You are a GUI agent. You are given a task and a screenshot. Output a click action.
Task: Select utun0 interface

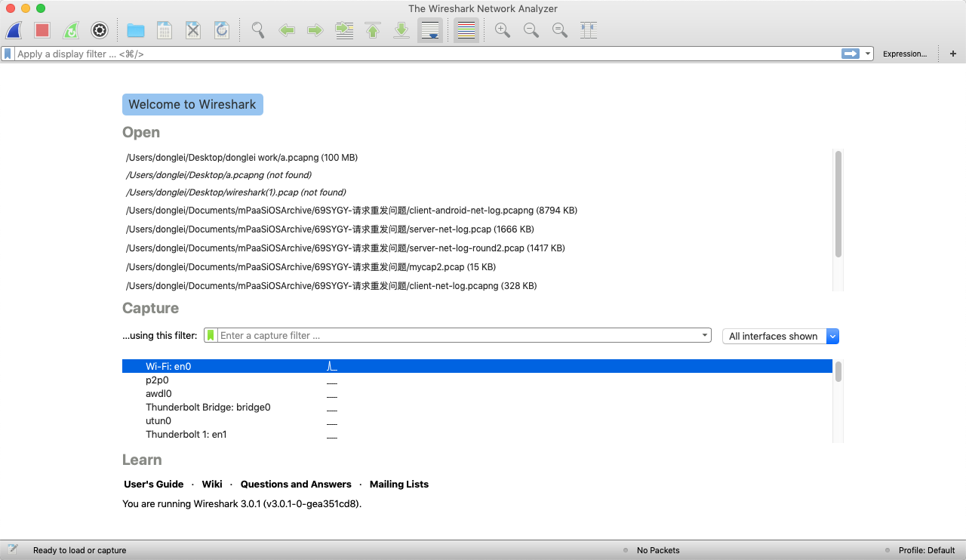pyautogui.click(x=477, y=421)
